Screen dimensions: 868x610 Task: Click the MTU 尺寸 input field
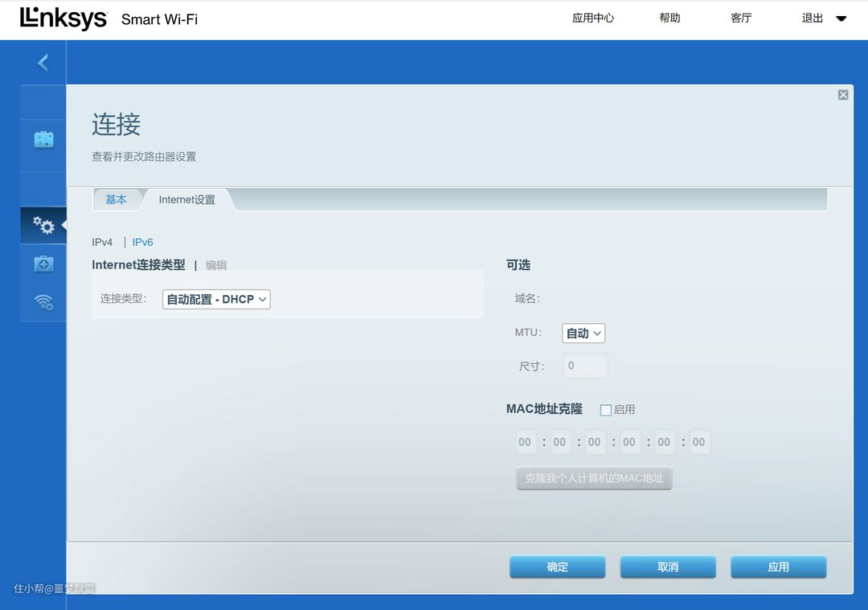(584, 366)
